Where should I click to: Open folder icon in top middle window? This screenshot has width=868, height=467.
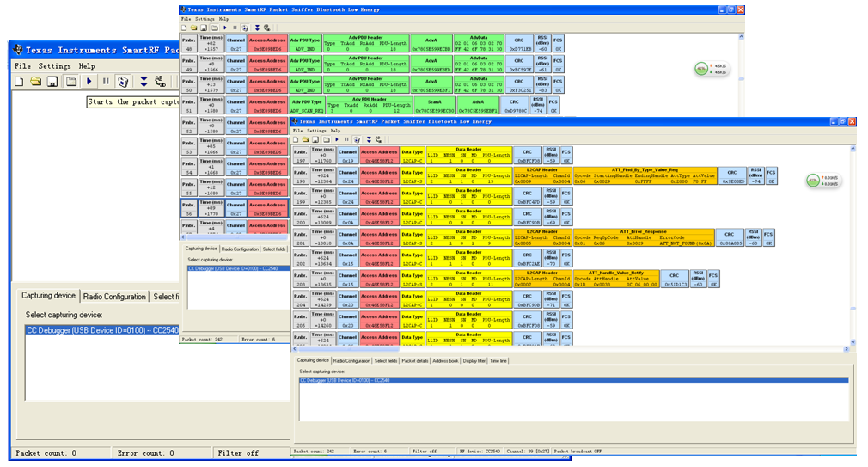click(x=193, y=28)
